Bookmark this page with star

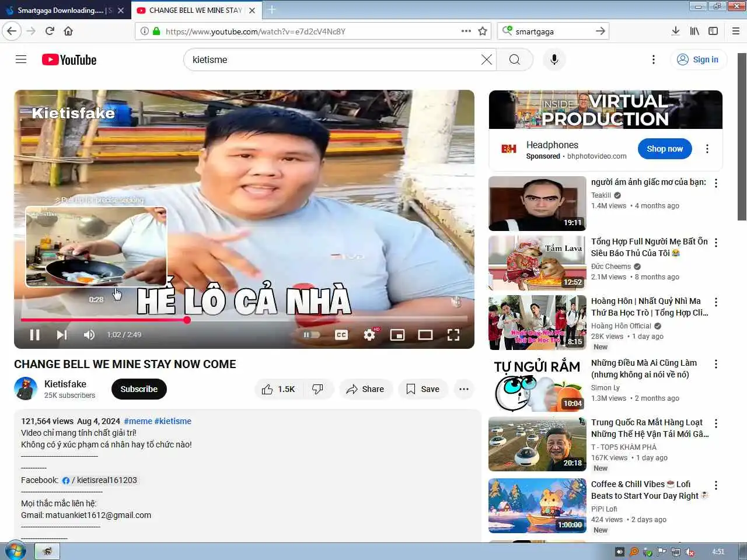pyautogui.click(x=483, y=31)
